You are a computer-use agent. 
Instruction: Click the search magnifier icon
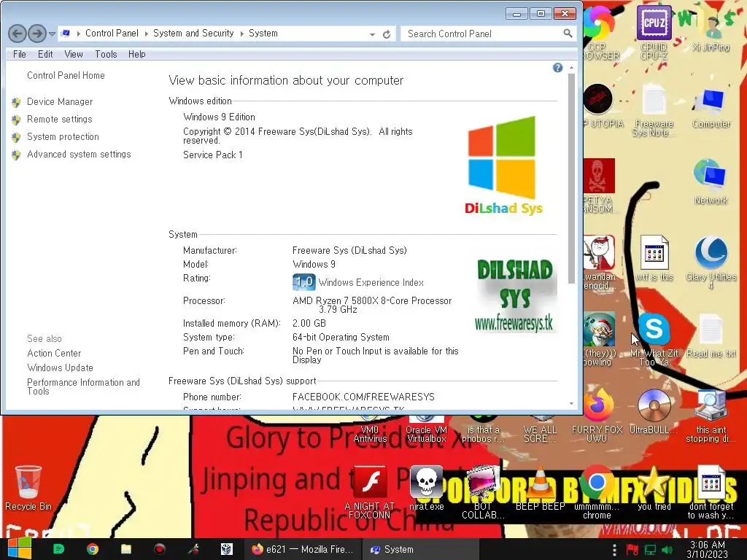[x=568, y=34]
